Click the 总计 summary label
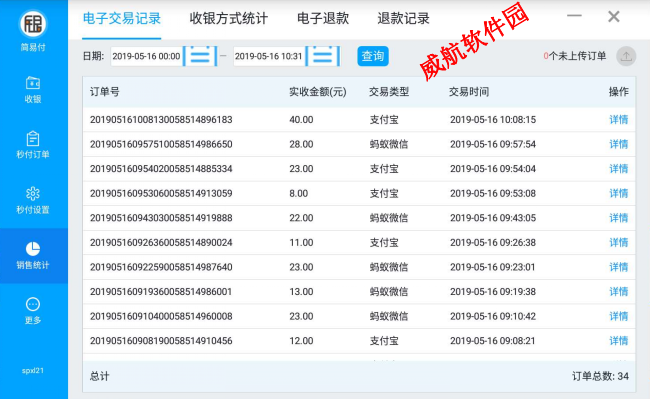This screenshot has width=650, height=399. coord(99,376)
